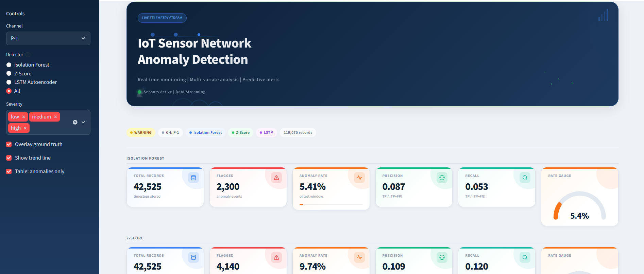Screen dimensions: 644x274
Task: Click the 'anomaly events' caption
Action: coord(229,197)
